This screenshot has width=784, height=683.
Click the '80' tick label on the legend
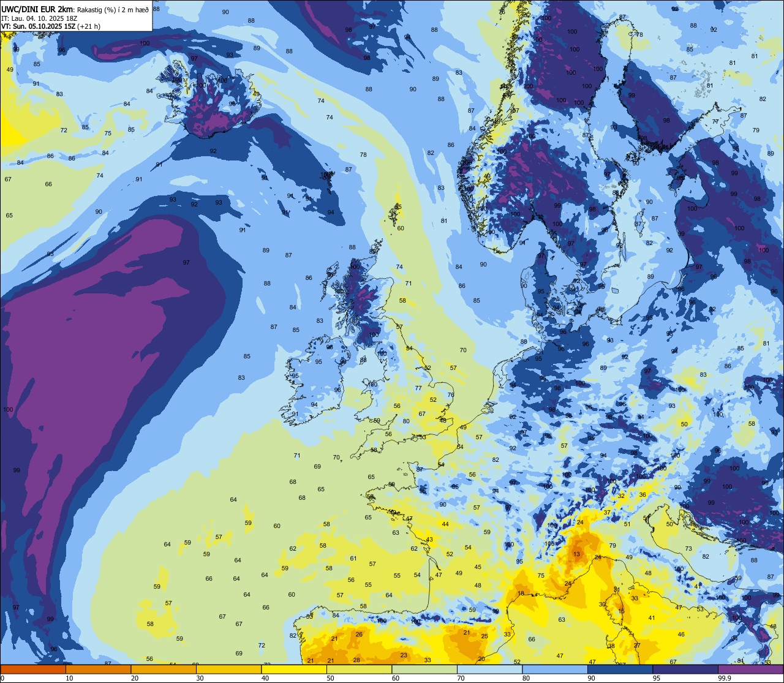pos(526,678)
